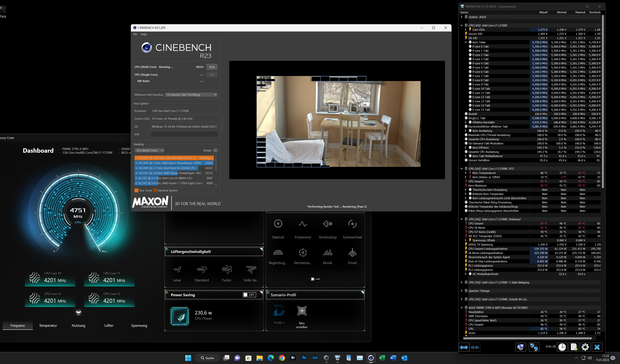This screenshot has width=620, height=364.
Task: Collapse the Kern-Takte tree node
Action: pyautogui.click(x=465, y=42)
